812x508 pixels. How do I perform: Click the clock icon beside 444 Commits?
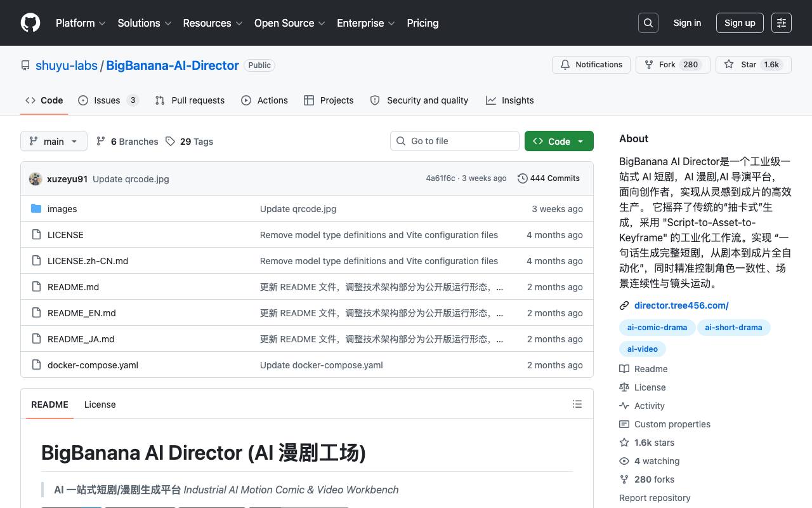point(523,178)
